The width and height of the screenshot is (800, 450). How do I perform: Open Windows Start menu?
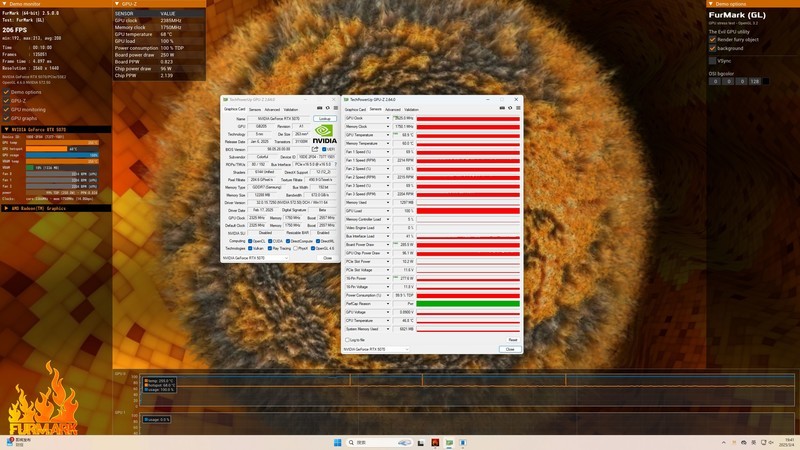337,442
